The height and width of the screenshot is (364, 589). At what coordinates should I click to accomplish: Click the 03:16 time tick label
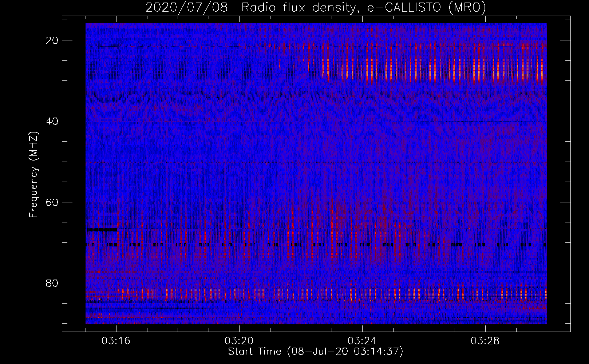point(116,341)
